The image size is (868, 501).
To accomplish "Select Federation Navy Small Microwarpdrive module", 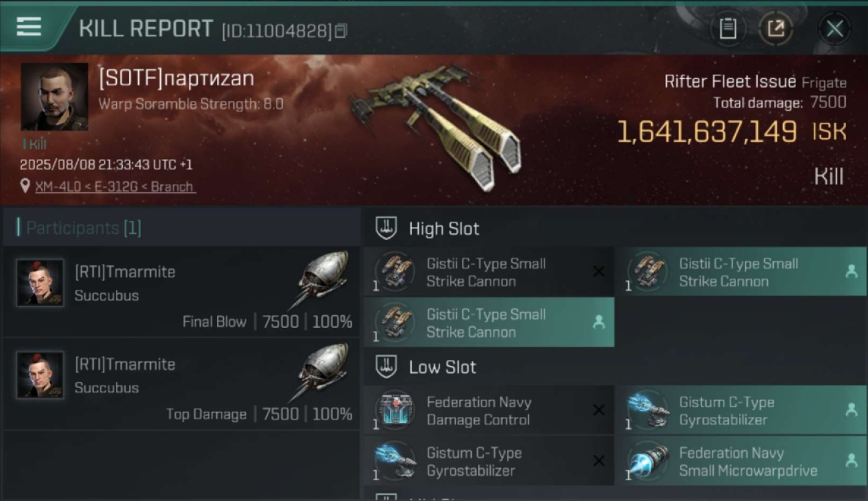I will click(741, 461).
